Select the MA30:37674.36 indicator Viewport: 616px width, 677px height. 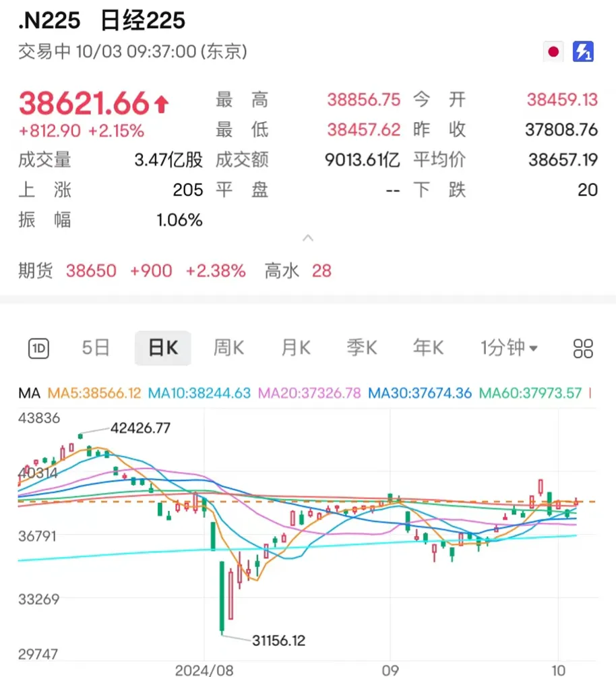click(x=420, y=393)
